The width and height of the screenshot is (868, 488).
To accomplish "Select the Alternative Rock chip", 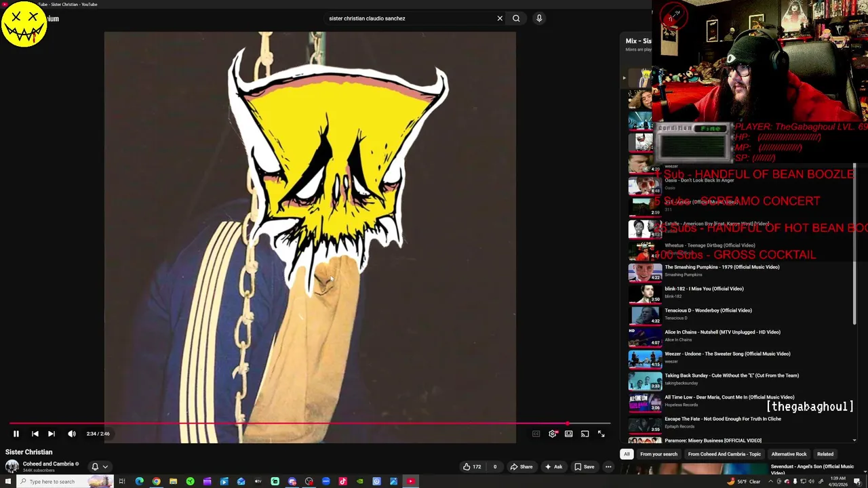I will point(789,454).
